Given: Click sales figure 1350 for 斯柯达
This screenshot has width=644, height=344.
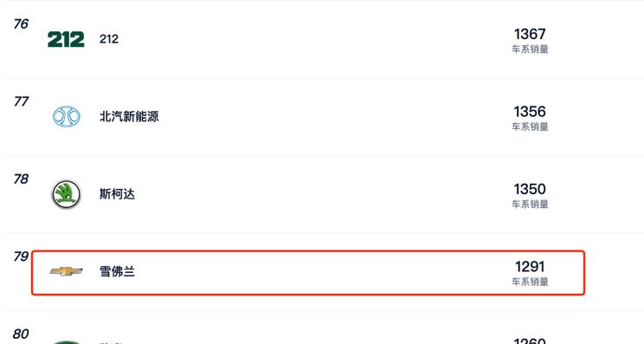Looking at the screenshot, I should click(530, 189).
